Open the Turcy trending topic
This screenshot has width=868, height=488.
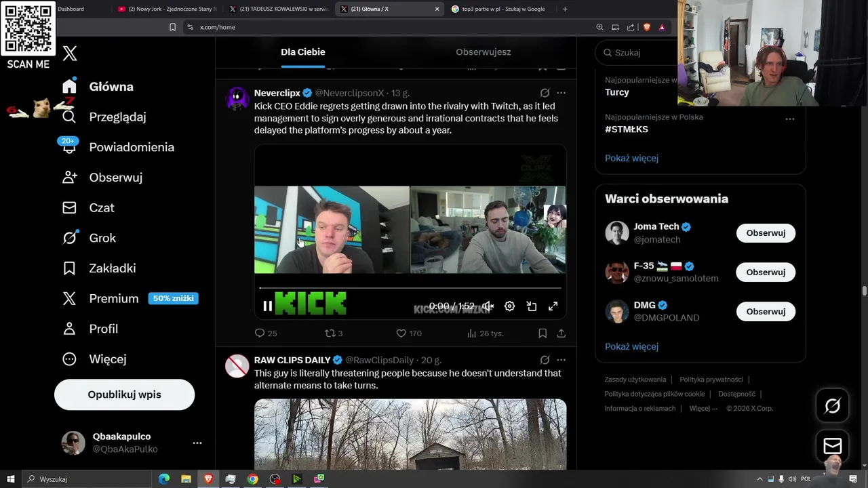[x=617, y=92]
